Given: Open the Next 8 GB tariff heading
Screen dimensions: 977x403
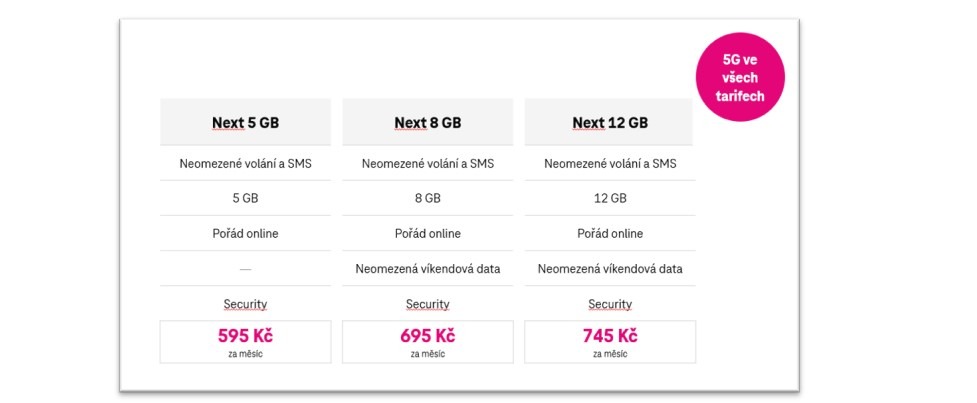Looking at the screenshot, I should (x=427, y=123).
